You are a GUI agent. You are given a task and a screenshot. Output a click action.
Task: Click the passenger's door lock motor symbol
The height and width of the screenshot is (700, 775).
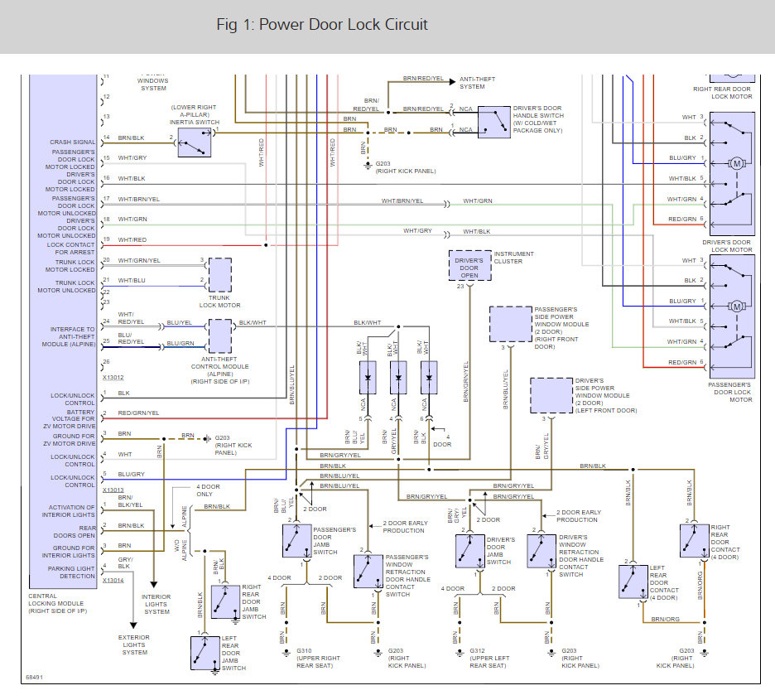(x=733, y=317)
